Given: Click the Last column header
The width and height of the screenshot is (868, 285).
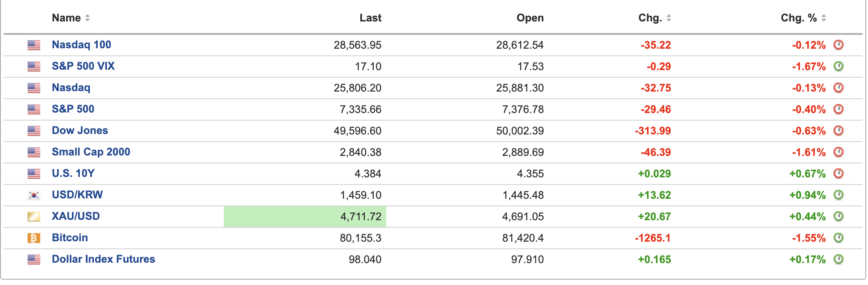Looking at the screenshot, I should click(x=371, y=18).
